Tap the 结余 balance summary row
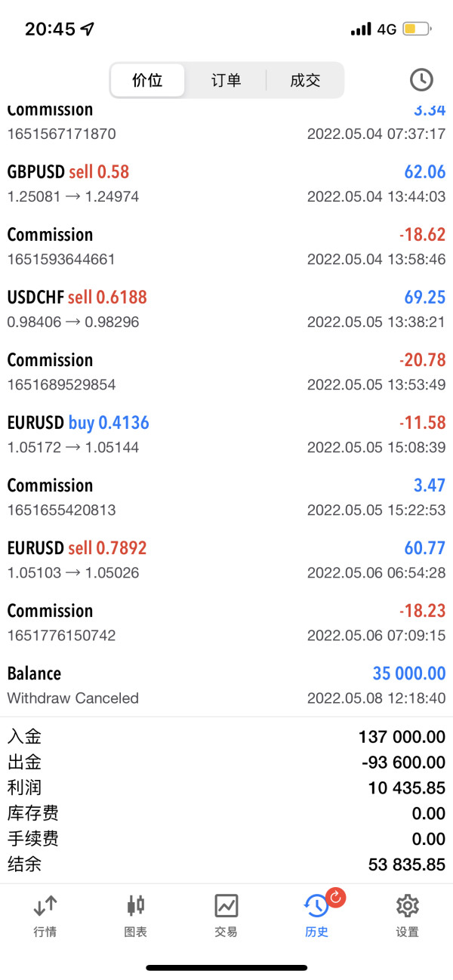 pyautogui.click(x=226, y=864)
